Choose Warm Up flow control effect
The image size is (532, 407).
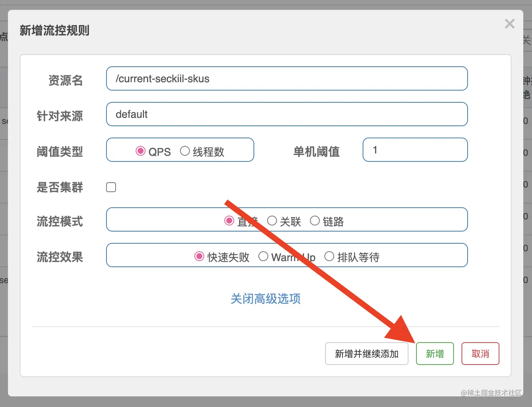tap(263, 256)
